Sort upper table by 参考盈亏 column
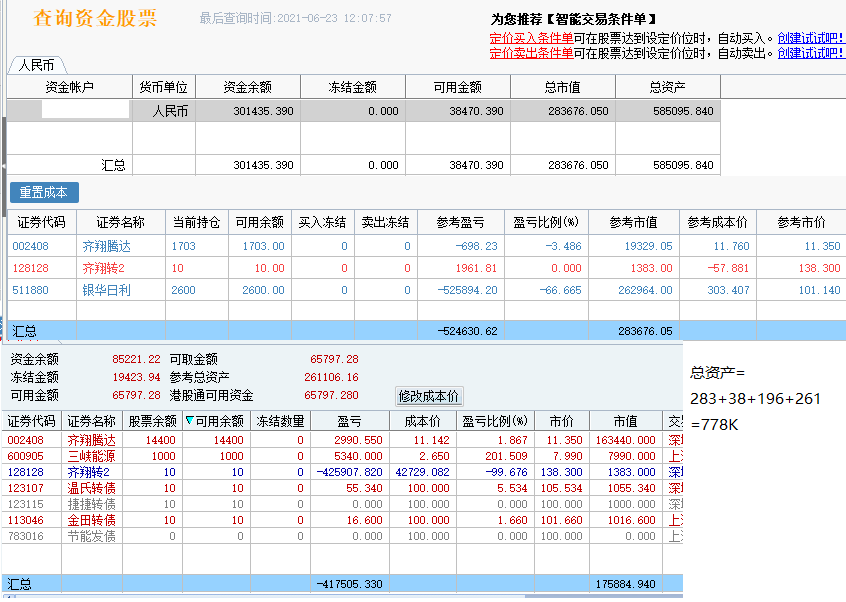 pyautogui.click(x=460, y=222)
